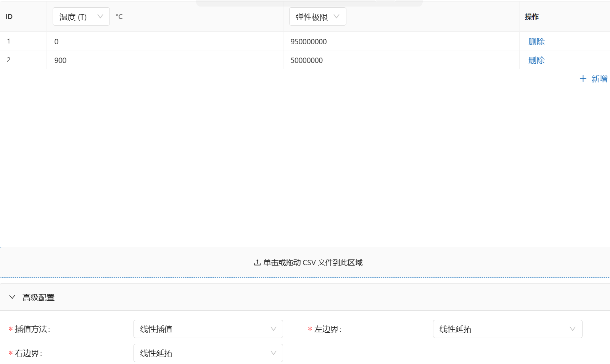Open the 插值方法 dropdown
Viewport: 610px width, 364px height.
[x=208, y=329]
